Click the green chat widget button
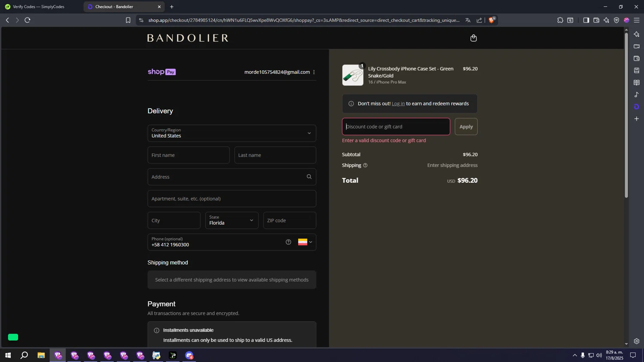Image resolution: width=644 pixels, height=362 pixels. point(13,337)
